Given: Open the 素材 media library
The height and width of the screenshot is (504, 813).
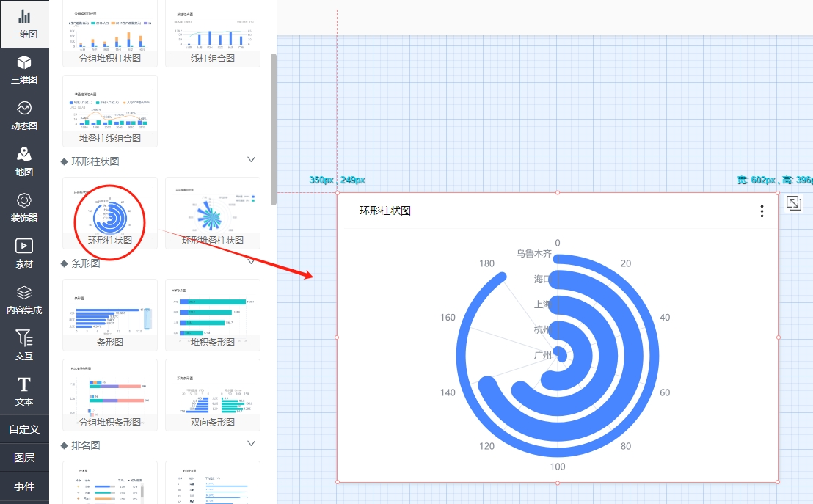Looking at the screenshot, I should [x=24, y=254].
